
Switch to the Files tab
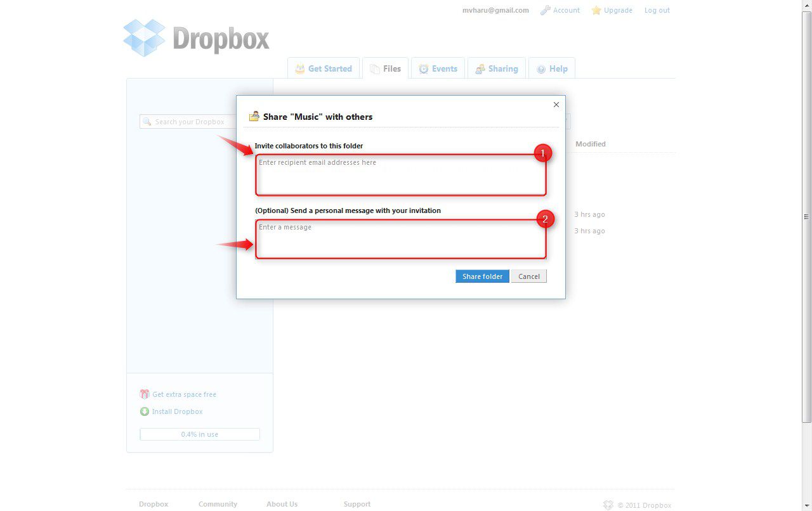pyautogui.click(x=386, y=68)
